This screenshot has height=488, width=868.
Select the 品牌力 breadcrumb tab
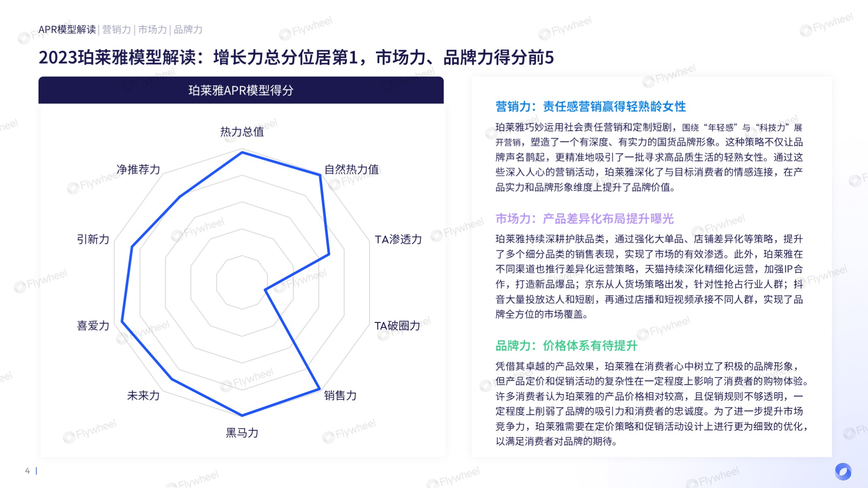[x=188, y=30]
